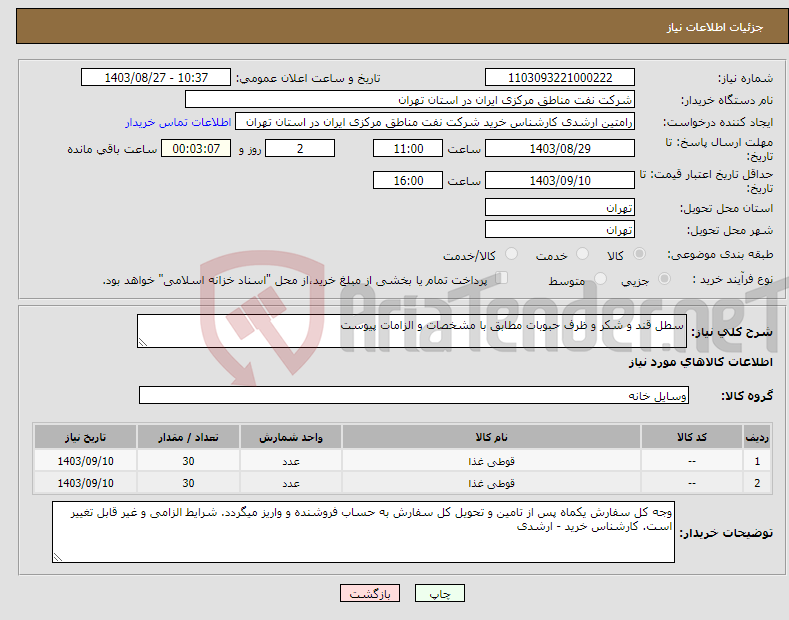Click قوطی غذا in row 1
789x620 pixels.
point(492,461)
